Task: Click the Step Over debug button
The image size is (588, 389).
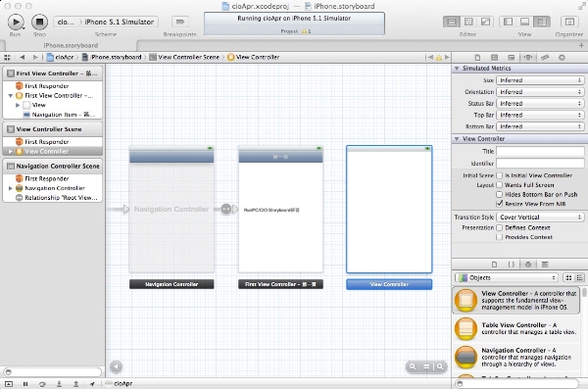Action: (42, 384)
